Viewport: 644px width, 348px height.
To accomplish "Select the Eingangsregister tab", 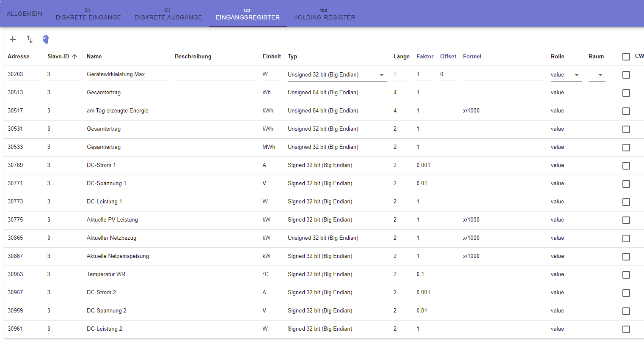I will click(248, 14).
